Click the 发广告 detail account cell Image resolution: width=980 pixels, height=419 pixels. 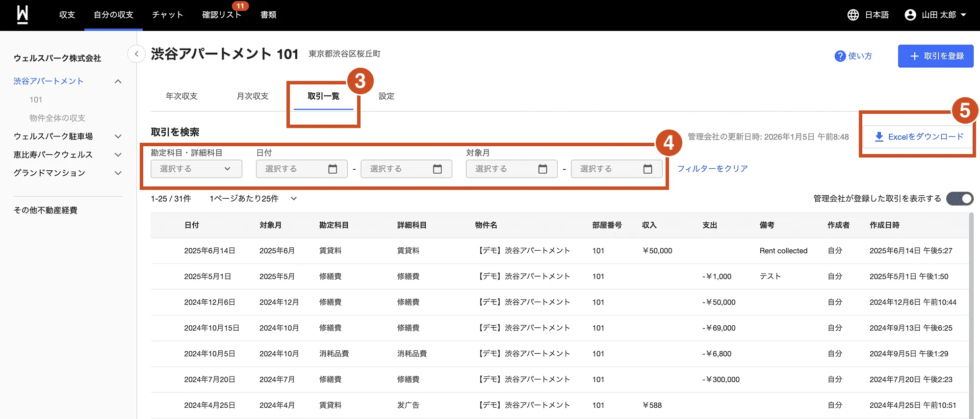click(408, 405)
